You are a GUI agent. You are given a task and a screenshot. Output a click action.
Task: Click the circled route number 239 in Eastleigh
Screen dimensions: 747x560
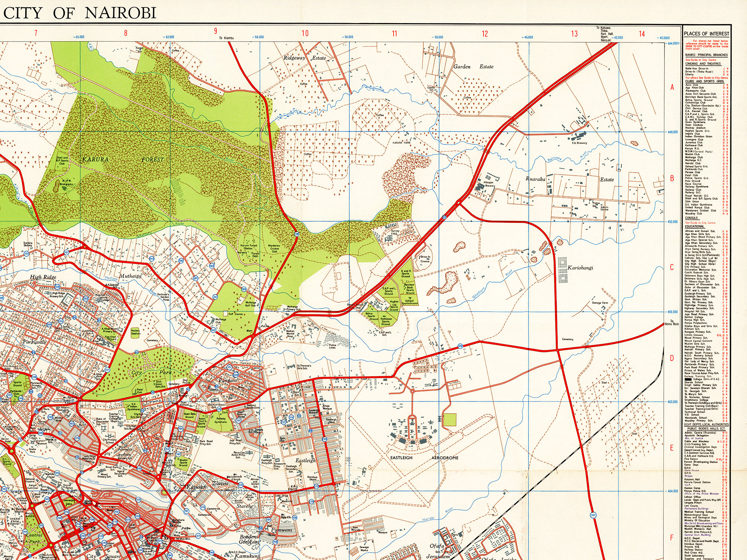[x=324, y=439]
